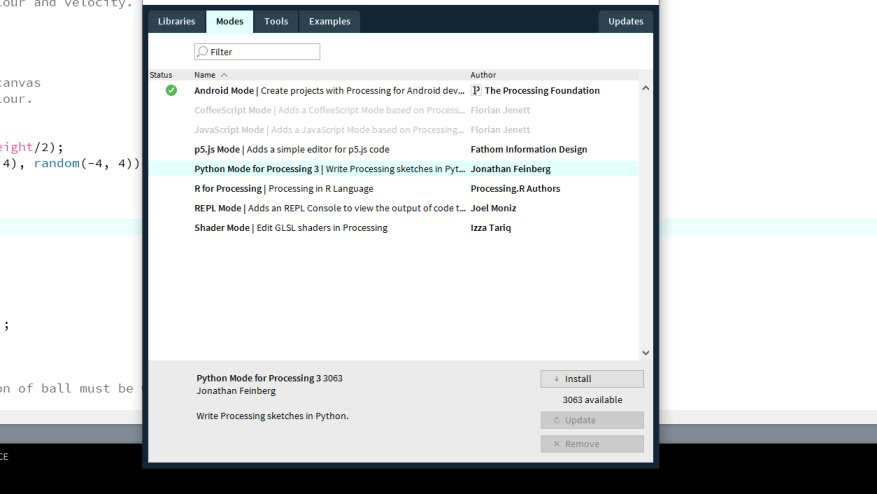
Task: Click the Author column header
Action: tap(483, 75)
